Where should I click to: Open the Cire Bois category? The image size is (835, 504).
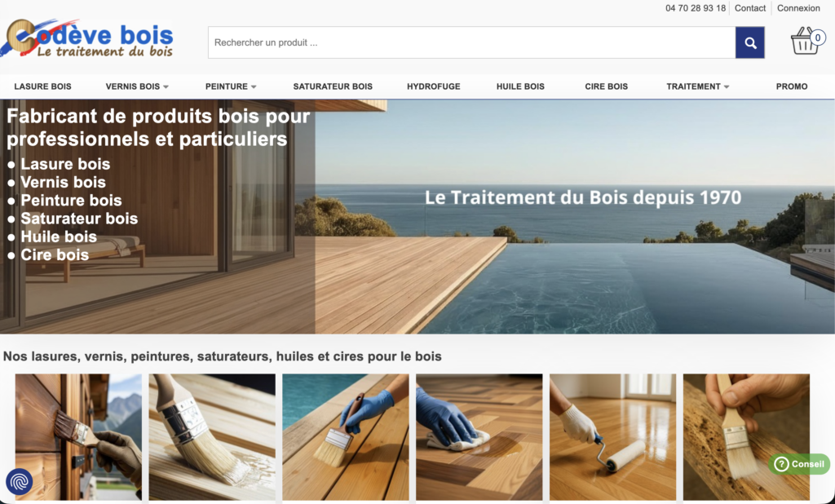[606, 86]
